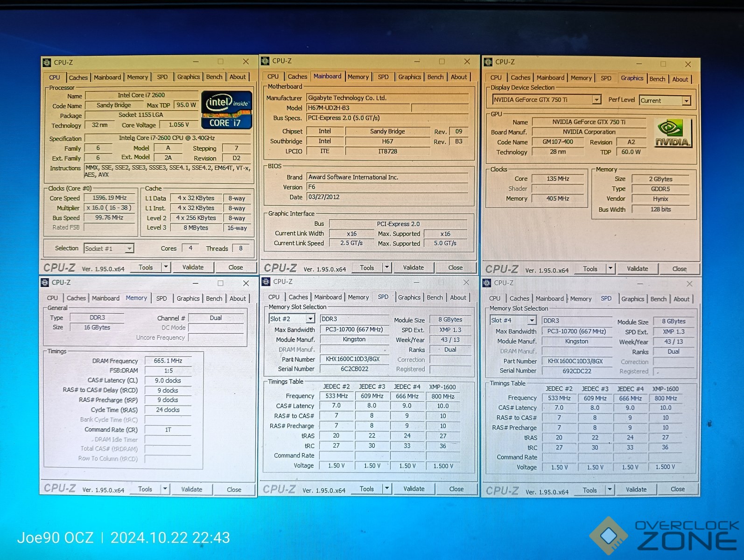744x560 pixels.
Task: Click Validate in Slot #2 SPD window
Action: [x=414, y=489]
